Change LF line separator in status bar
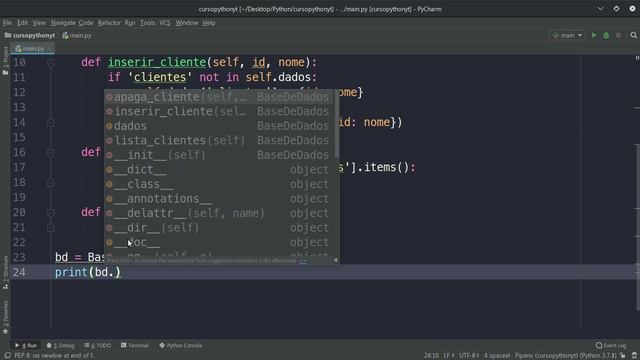640x360 pixels. pos(449,356)
